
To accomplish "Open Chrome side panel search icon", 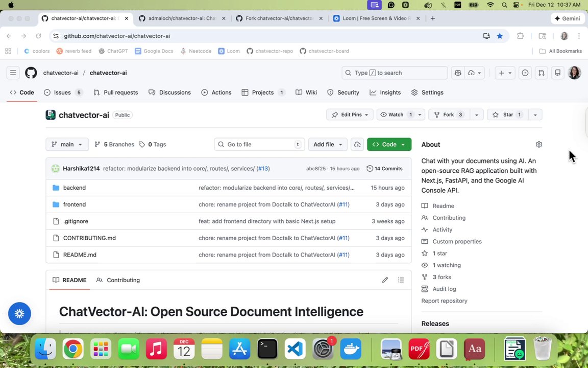I will 542,36.
